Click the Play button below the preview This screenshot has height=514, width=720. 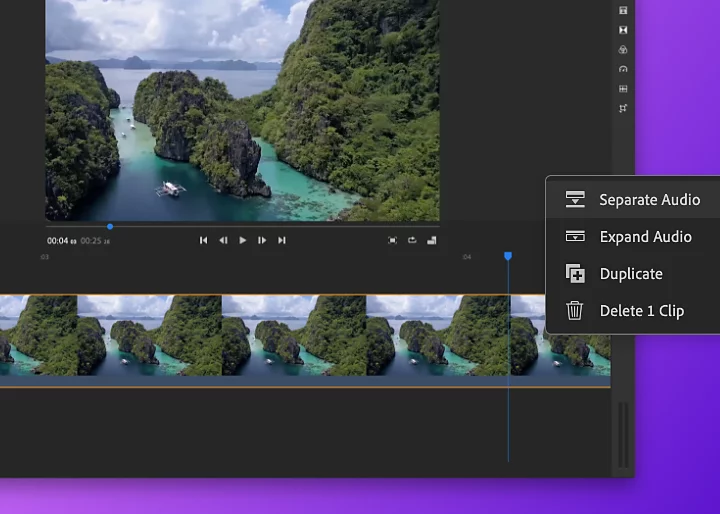[x=242, y=240]
